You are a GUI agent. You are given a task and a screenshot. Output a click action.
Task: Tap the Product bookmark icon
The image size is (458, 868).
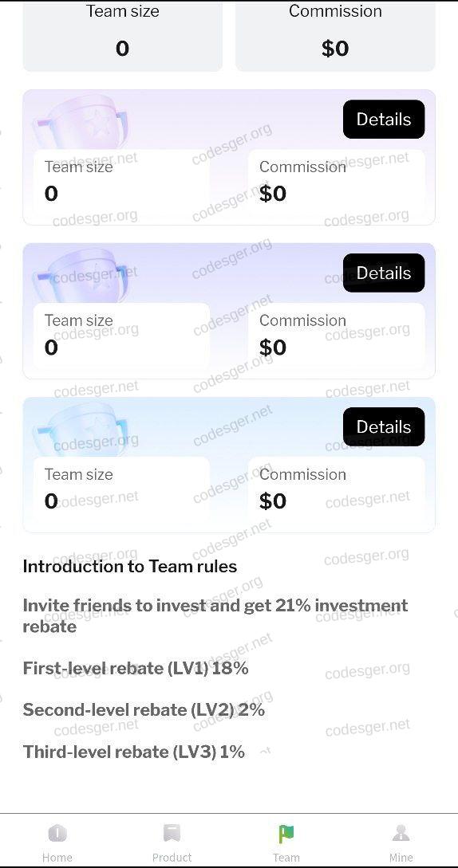(172, 833)
